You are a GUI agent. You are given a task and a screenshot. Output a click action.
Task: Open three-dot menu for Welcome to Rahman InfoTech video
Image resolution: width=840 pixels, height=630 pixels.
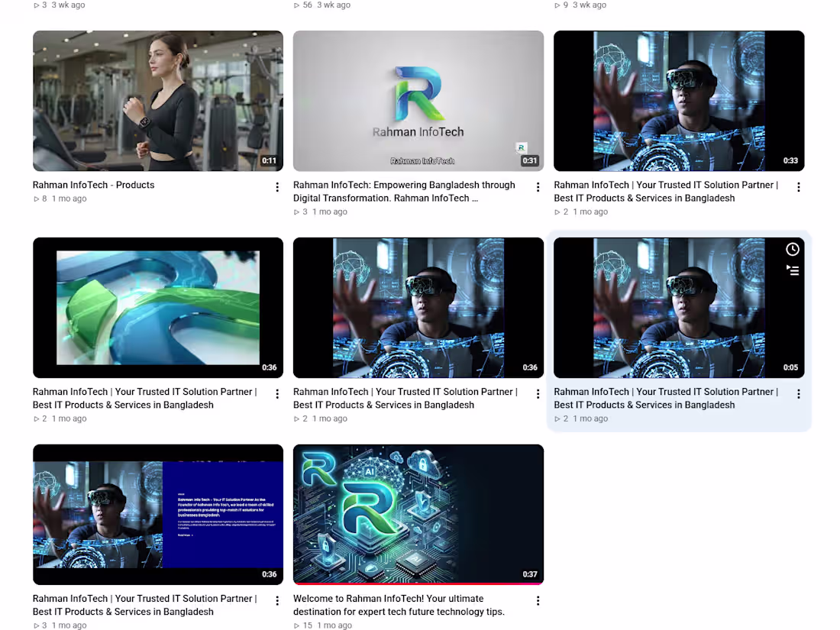coord(538,600)
